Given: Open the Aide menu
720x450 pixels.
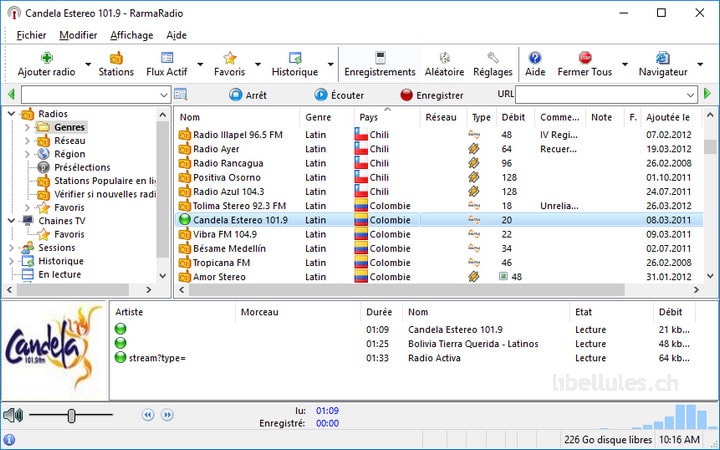Looking at the screenshot, I should coord(176,35).
